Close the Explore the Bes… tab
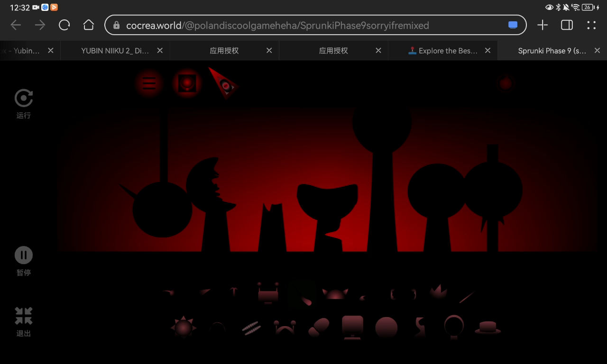Viewport: 607px width, 364px height. [487, 51]
